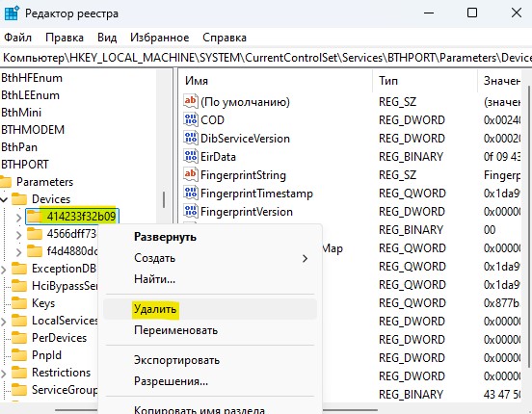Click the tree pane vertical scrollbar
The height and width of the screenshot is (414, 532).
[x=164, y=199]
